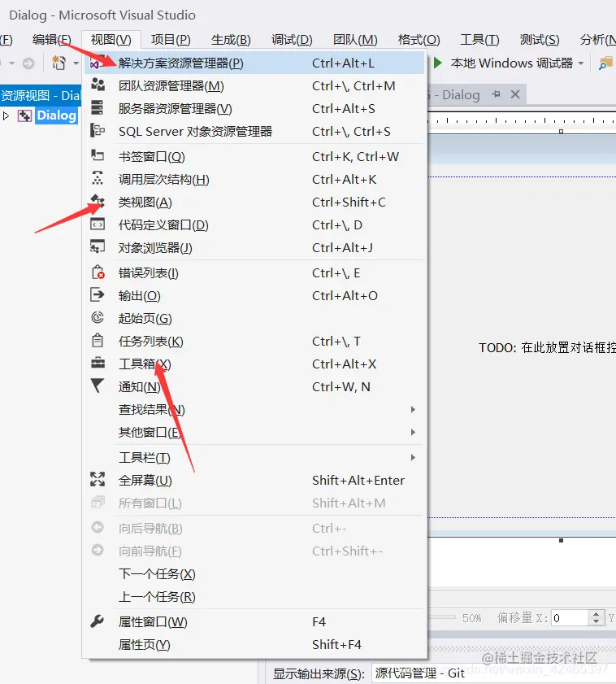Click the Dialog resource node icon
Viewport: 616px width, 684px height.
pyautogui.click(x=24, y=115)
